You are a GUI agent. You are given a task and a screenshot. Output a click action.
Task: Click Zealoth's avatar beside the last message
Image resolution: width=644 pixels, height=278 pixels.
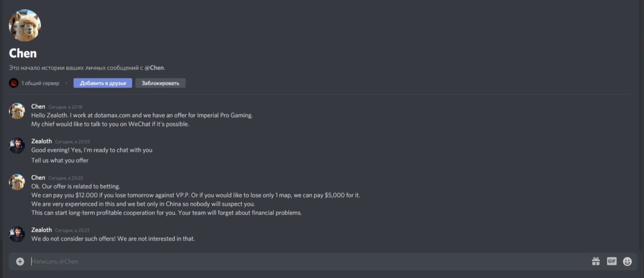(17, 234)
